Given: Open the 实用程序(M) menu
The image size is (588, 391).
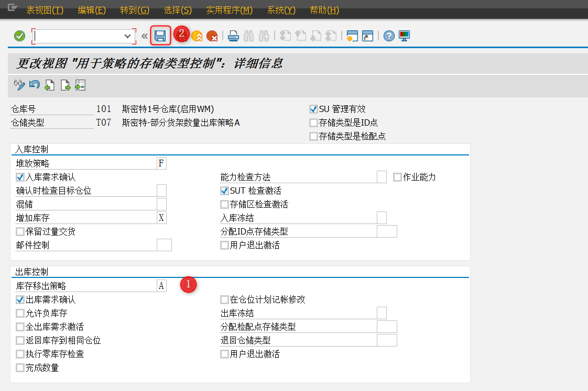Looking at the screenshot, I should pyautogui.click(x=230, y=10).
